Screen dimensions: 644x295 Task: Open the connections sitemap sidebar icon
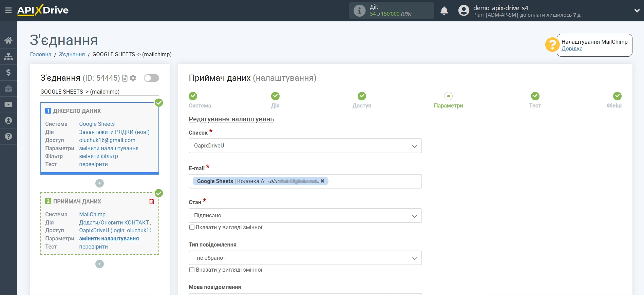[x=8, y=56]
